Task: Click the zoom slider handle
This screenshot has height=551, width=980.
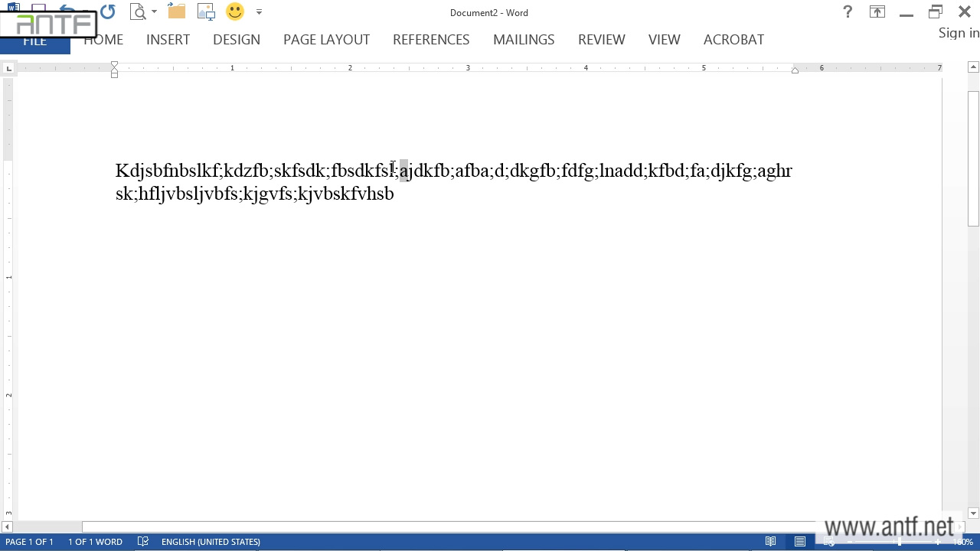Action: click(900, 542)
